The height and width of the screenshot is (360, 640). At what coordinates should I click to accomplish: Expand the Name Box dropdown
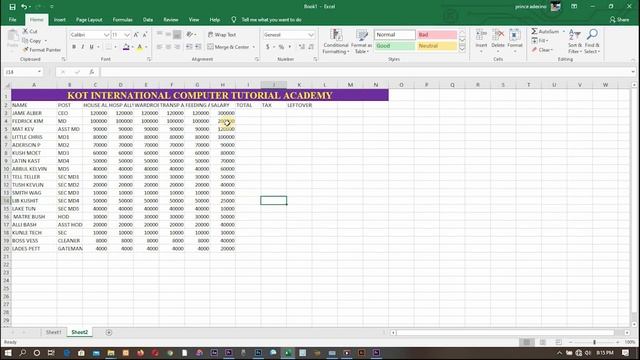[x=39, y=72]
